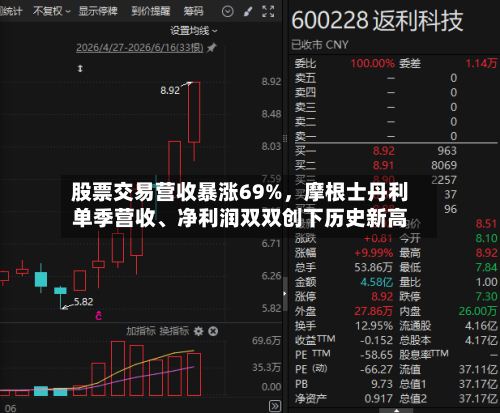500x413 pixels.
Task: Open indicator settings gear icon
Action: [198, 331]
